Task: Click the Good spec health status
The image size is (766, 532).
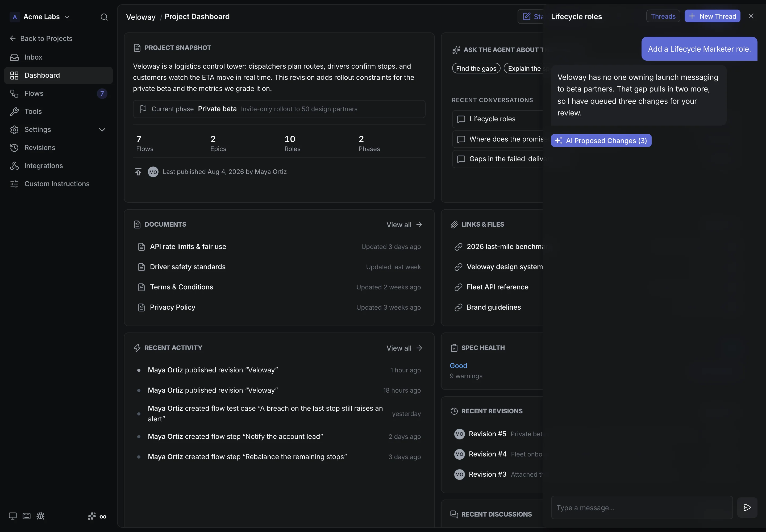Action: click(458, 366)
